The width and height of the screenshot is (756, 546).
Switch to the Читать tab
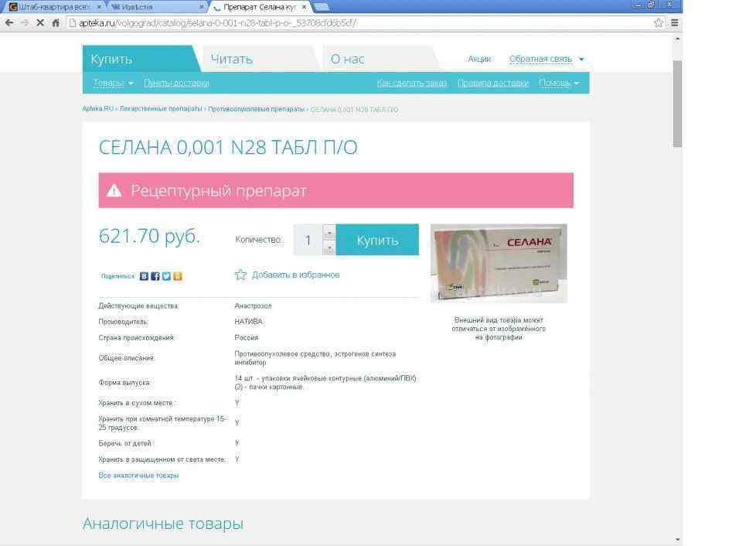click(232, 60)
